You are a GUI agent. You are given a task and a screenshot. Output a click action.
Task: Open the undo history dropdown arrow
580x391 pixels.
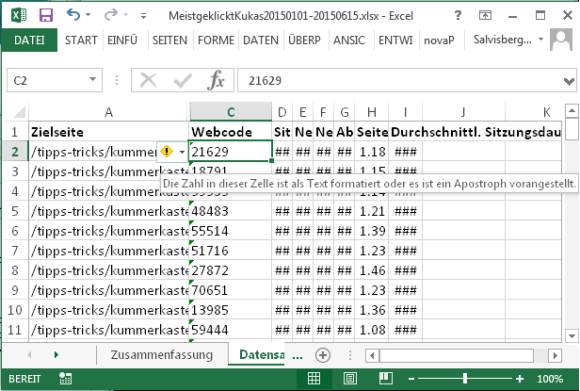[x=88, y=15]
